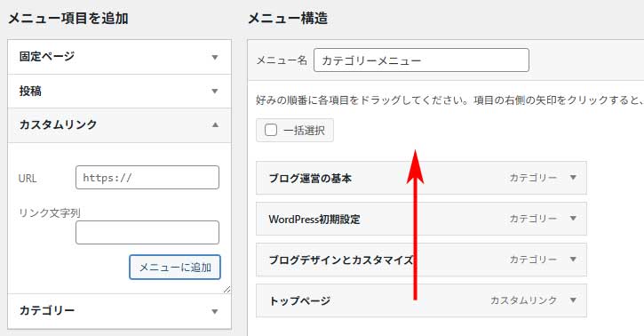Screen dimensions: 644x336
Task: Click the resize grip of カスタムリンク panel
Action: pyautogui.click(x=227, y=289)
